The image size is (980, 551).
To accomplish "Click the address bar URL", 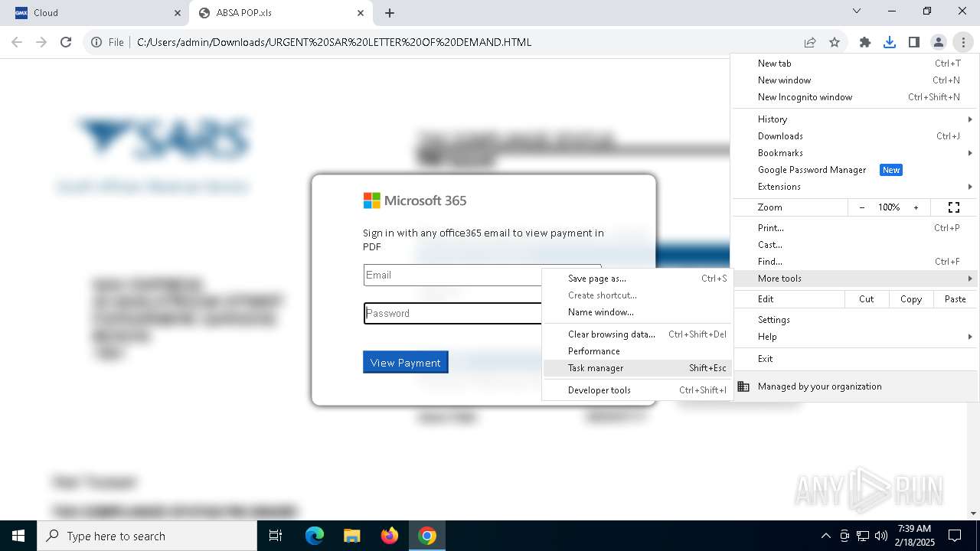I will tap(334, 42).
